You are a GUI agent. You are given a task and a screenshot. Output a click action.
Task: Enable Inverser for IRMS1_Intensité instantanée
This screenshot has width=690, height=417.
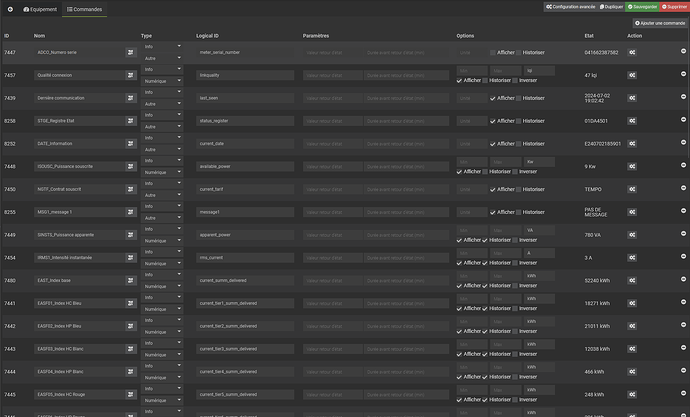(x=515, y=263)
